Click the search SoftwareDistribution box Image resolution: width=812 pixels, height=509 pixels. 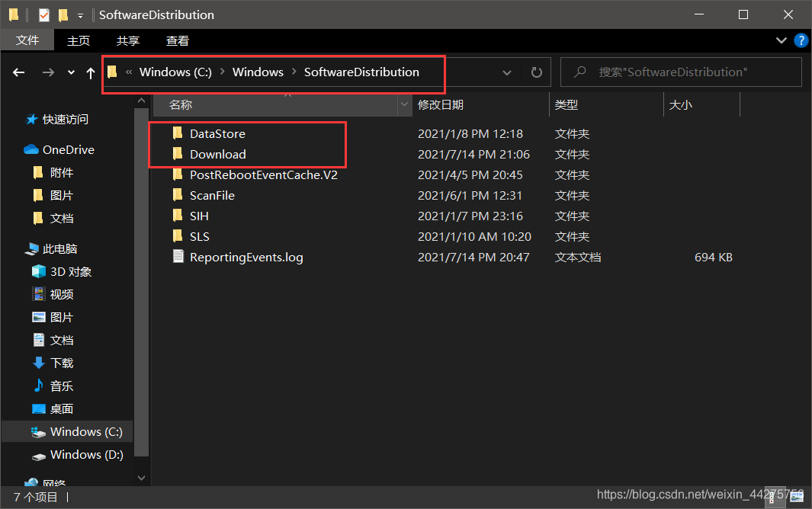[x=681, y=72]
